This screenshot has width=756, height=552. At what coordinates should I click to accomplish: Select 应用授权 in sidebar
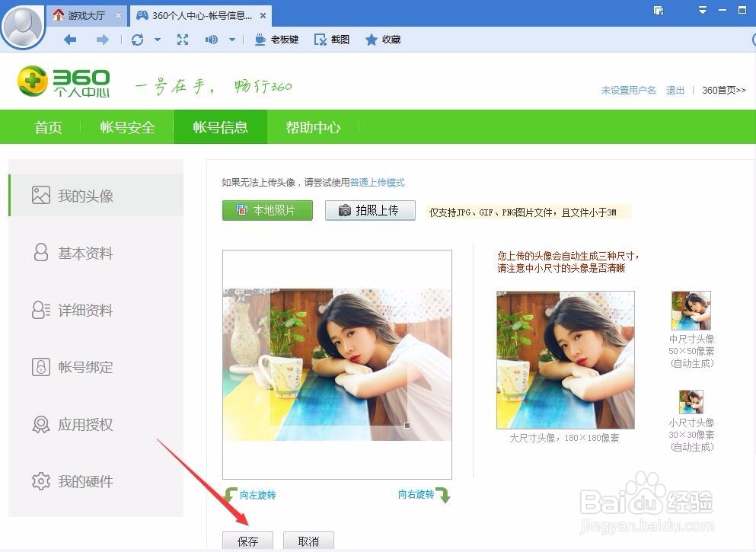tap(97, 424)
